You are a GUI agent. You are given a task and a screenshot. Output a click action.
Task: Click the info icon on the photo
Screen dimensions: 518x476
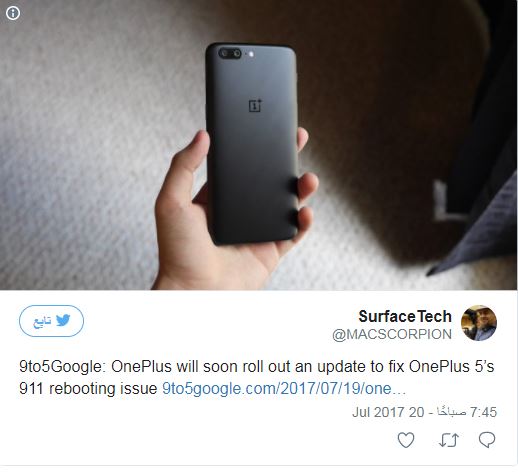pyautogui.click(x=13, y=13)
